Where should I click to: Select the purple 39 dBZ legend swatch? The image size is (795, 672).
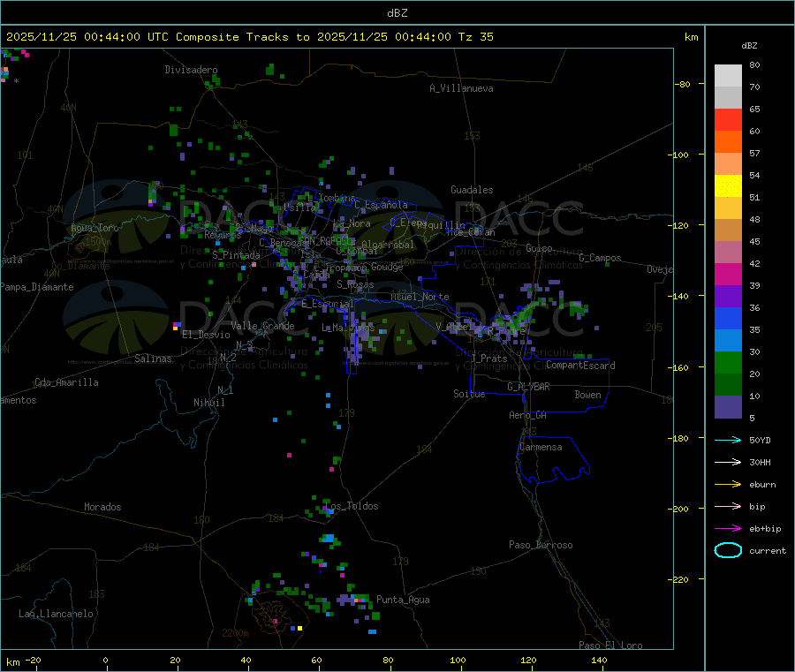[728, 297]
